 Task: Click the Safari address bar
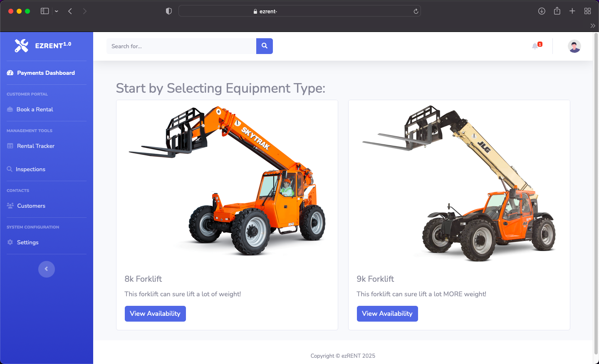tap(299, 11)
